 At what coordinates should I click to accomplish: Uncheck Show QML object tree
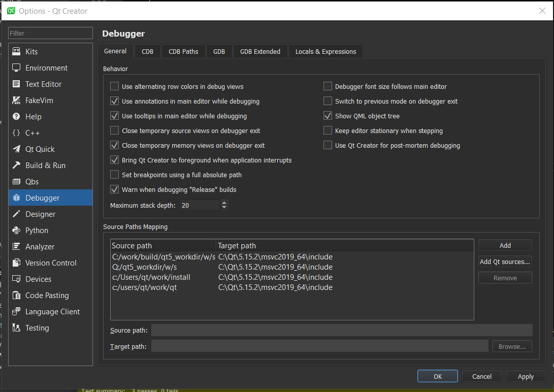[328, 116]
